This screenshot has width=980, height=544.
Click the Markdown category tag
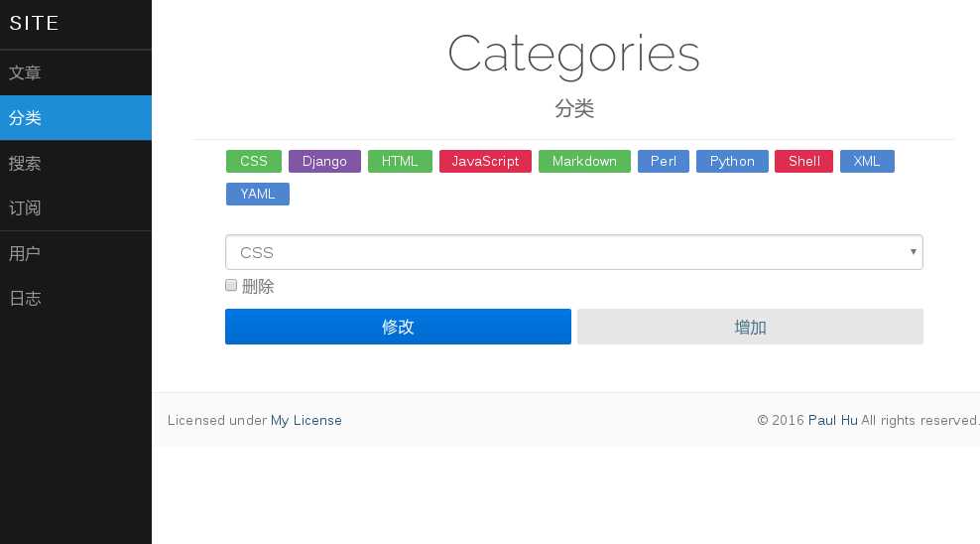coord(584,162)
